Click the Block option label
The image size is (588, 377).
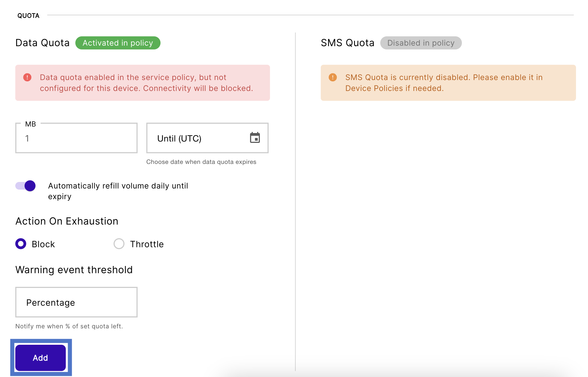pos(43,244)
